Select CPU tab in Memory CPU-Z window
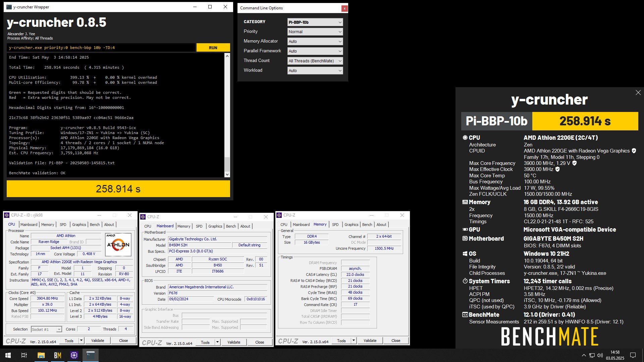This screenshot has height=362, width=644. tap(284, 225)
